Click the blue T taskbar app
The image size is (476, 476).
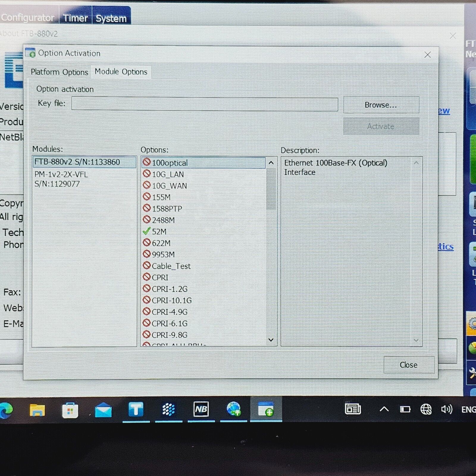[x=136, y=410]
